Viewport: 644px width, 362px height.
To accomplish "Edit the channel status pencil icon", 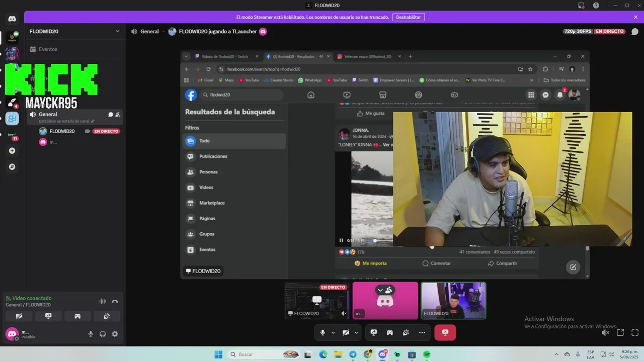I will click(93, 121).
